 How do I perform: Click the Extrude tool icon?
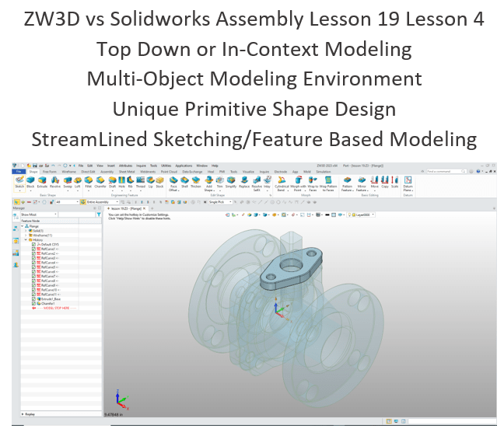pos(44,182)
